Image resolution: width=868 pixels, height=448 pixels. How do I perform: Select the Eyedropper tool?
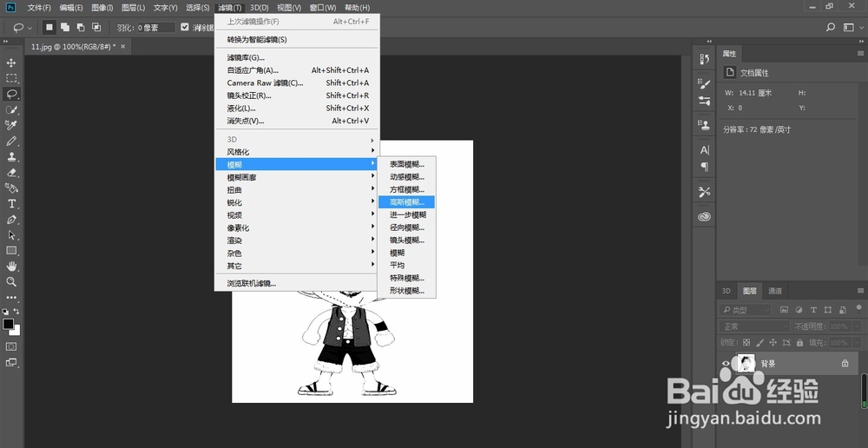coord(11,125)
